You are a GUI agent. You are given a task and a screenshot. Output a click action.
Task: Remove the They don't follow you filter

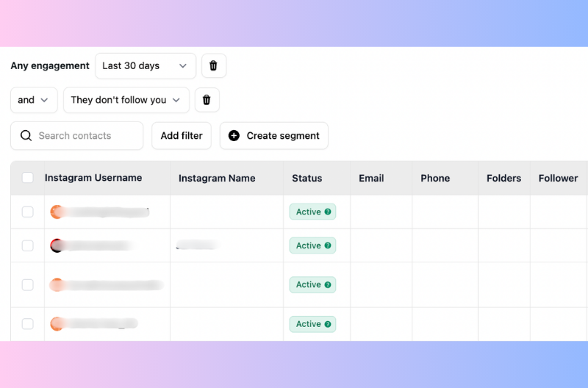coord(207,100)
